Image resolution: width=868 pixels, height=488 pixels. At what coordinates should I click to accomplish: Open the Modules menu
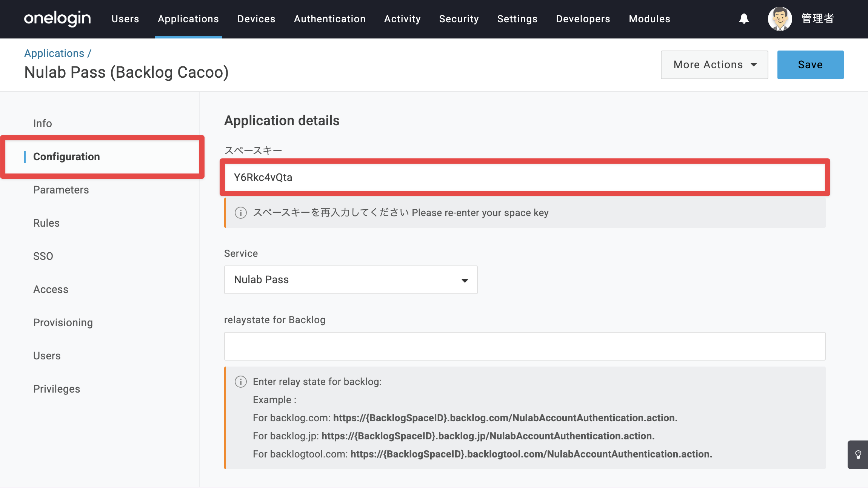(x=649, y=19)
